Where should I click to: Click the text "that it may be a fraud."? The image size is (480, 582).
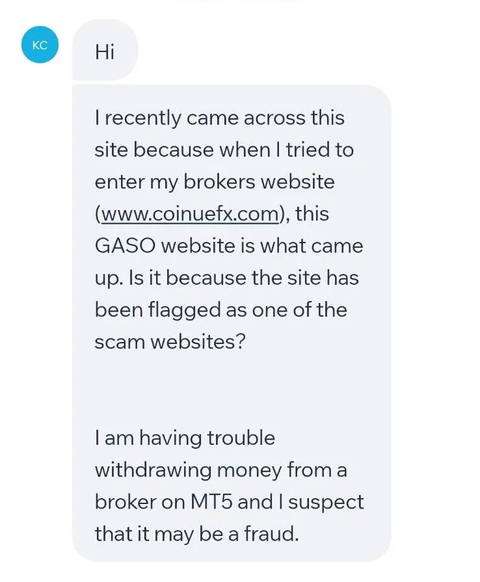[x=197, y=534]
